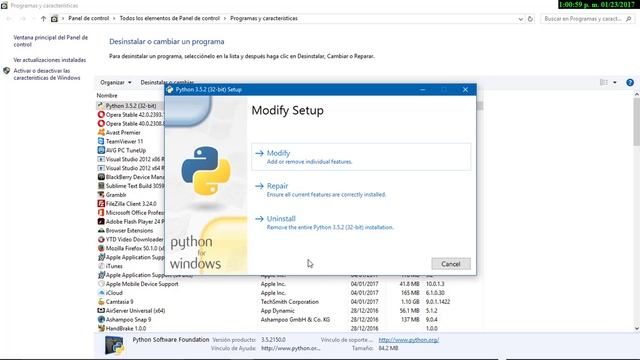
Task: Select BlackBerry Device Manager entry
Action: tap(131, 177)
